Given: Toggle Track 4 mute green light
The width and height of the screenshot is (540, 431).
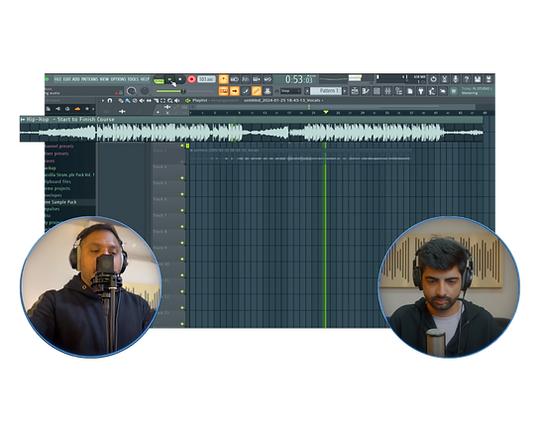Looking at the screenshot, I should pos(182,178).
